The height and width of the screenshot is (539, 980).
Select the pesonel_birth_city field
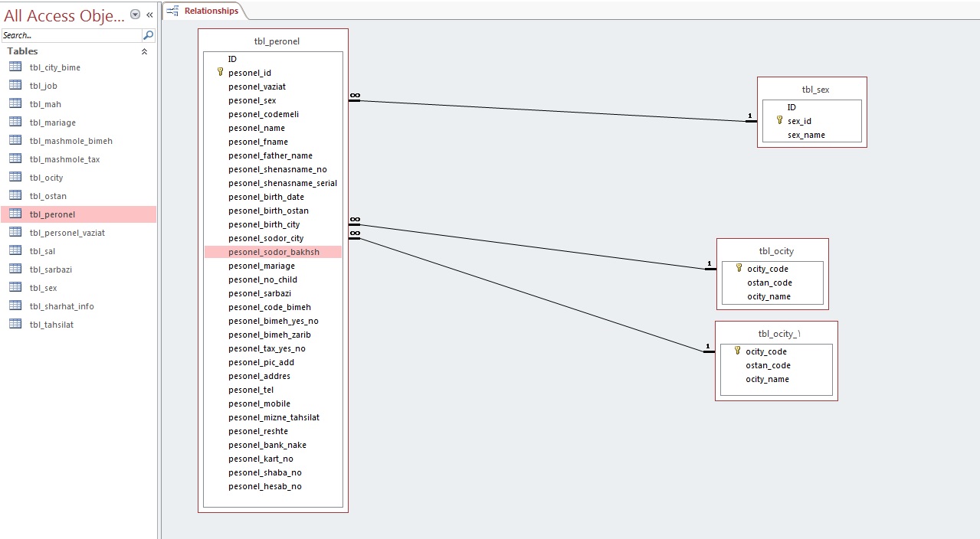pos(273,224)
